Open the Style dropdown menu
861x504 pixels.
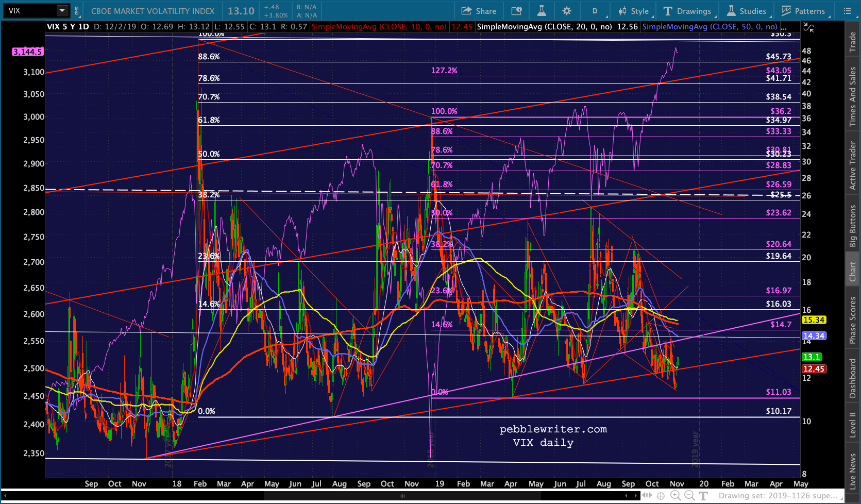(634, 11)
